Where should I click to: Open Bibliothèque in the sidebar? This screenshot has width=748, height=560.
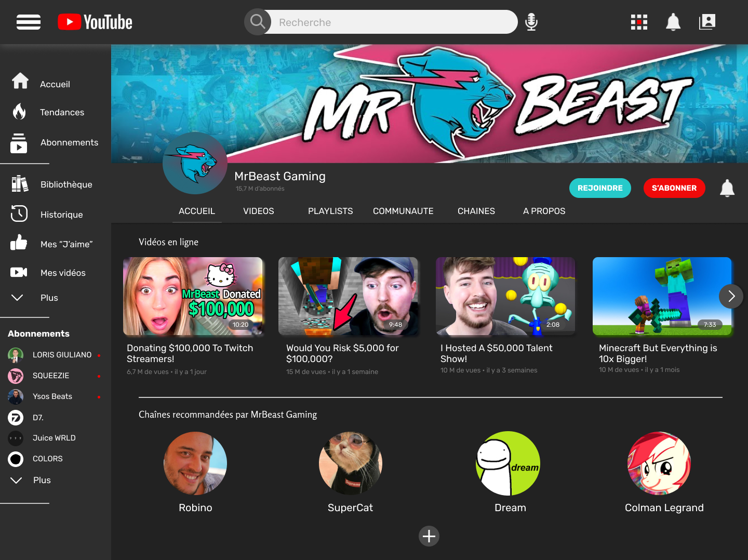coord(66,184)
